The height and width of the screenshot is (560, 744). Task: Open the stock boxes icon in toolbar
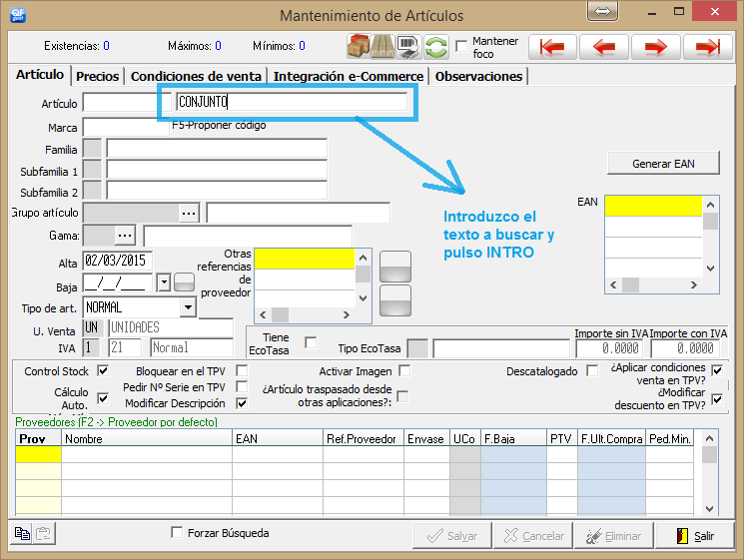[359, 47]
